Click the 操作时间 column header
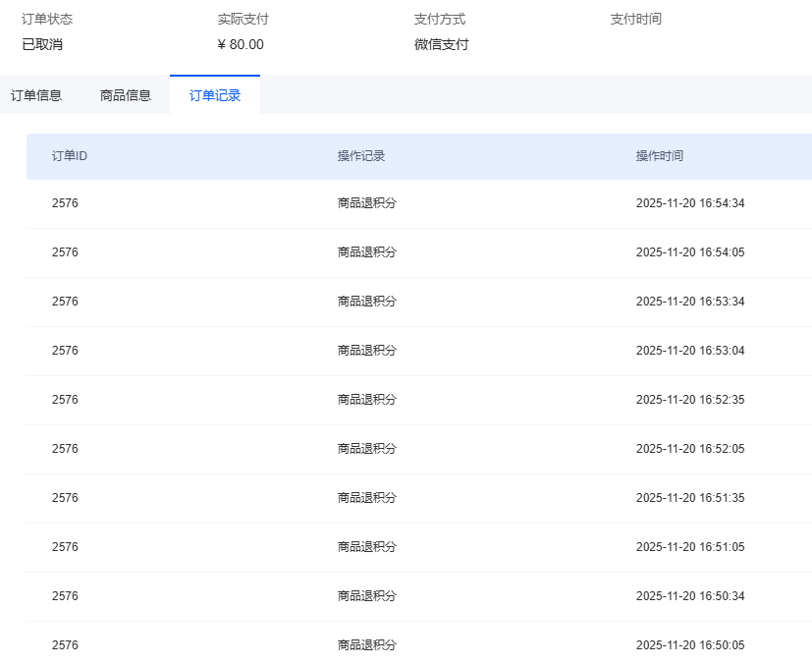812x666 pixels. [x=660, y=156]
